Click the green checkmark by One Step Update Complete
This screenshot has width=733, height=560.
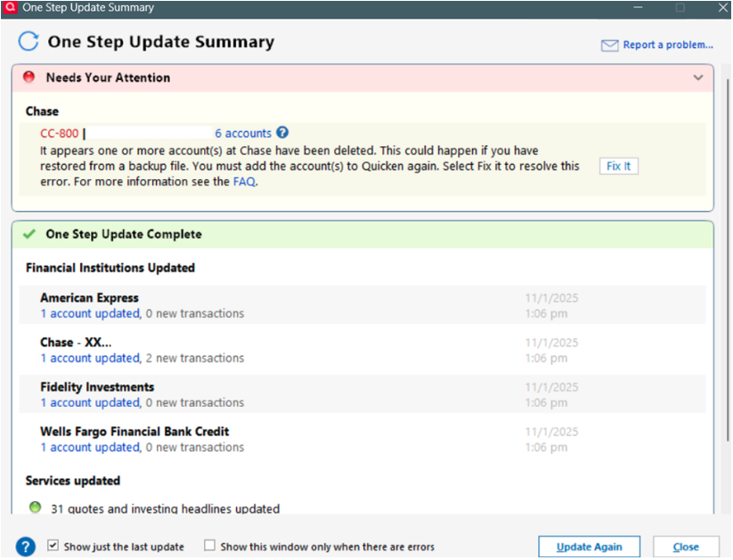29,234
